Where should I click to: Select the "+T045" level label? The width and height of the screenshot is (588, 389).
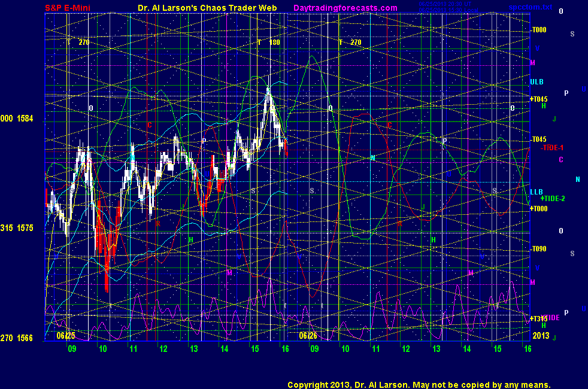538,99
